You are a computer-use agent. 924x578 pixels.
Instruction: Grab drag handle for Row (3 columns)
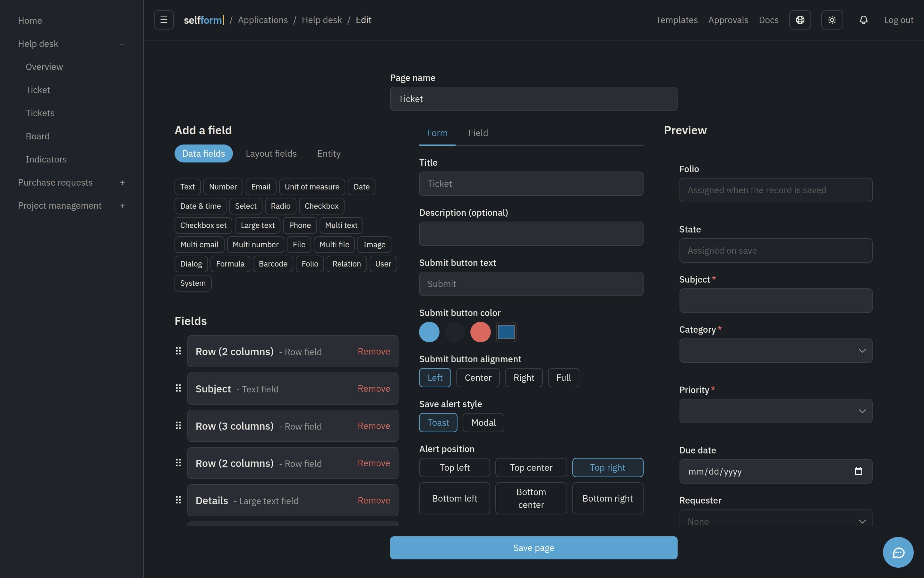point(178,425)
